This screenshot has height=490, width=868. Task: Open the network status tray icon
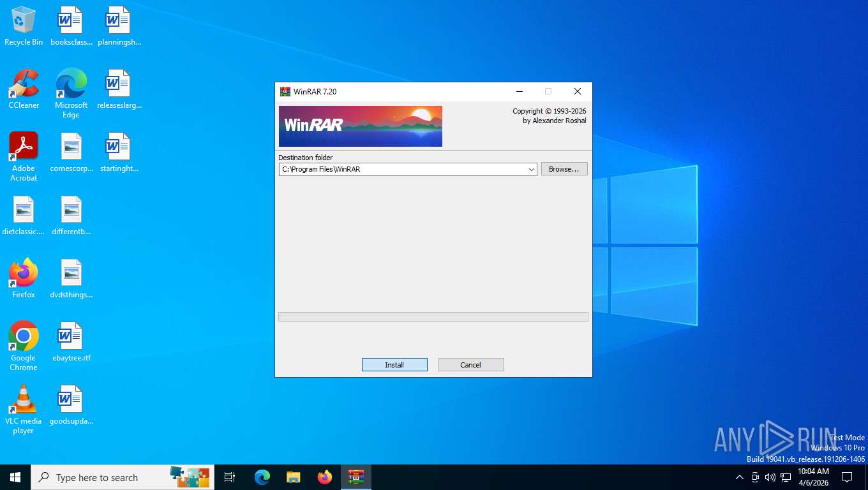point(786,477)
